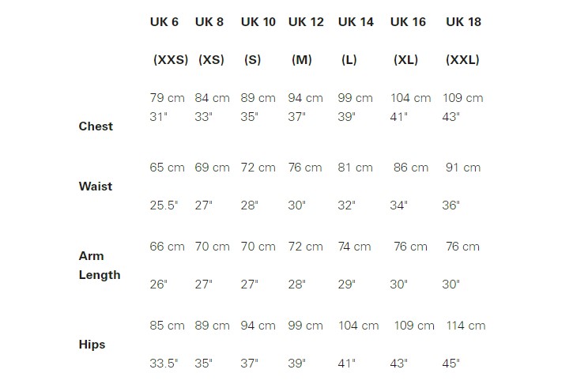Click the 79 cm chest value

[167, 98]
